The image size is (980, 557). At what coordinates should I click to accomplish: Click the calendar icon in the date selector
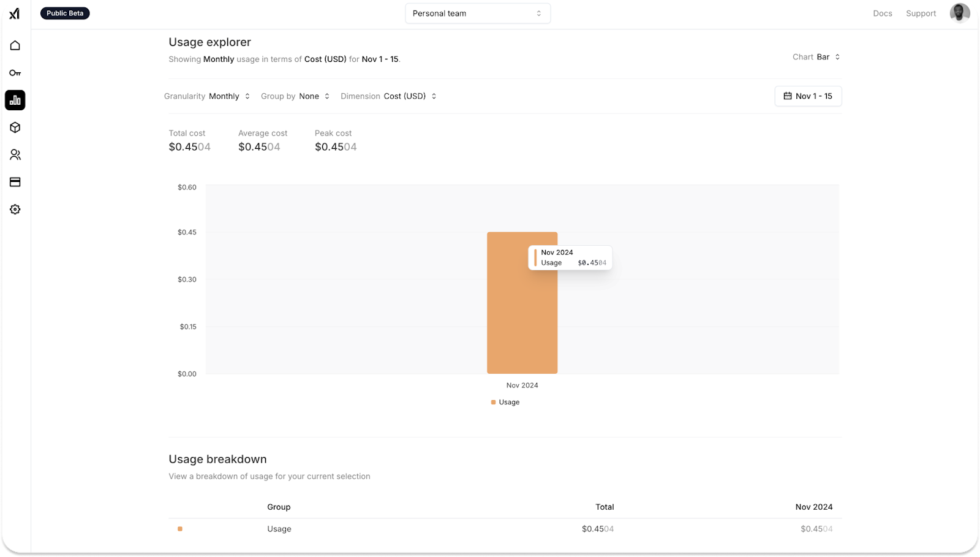[788, 96]
